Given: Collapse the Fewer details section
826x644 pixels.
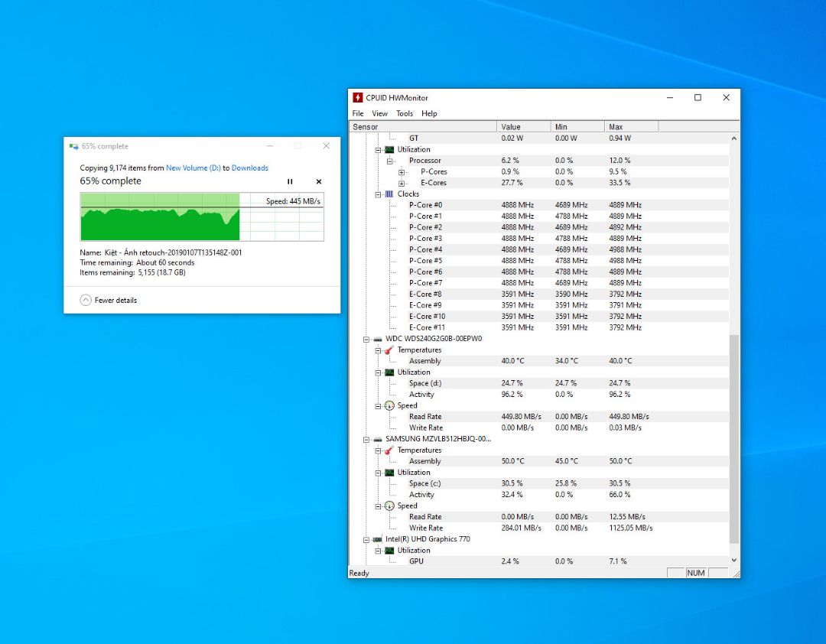Looking at the screenshot, I should click(x=86, y=301).
